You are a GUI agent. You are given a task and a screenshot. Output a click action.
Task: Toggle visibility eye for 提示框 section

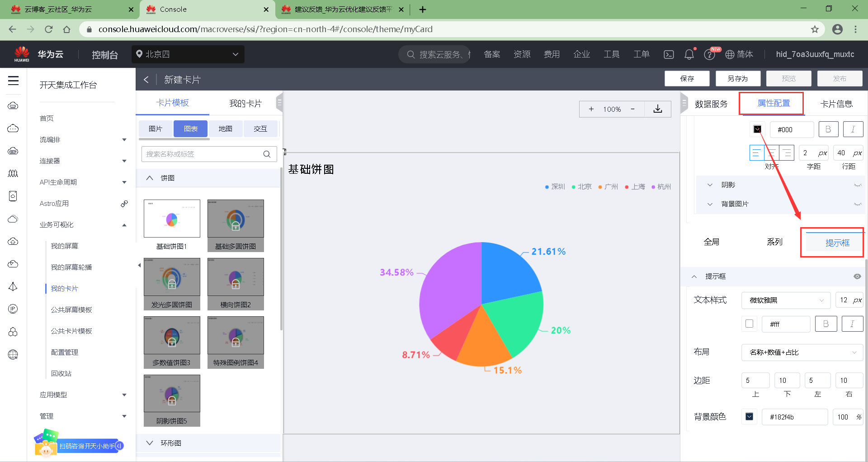857,276
